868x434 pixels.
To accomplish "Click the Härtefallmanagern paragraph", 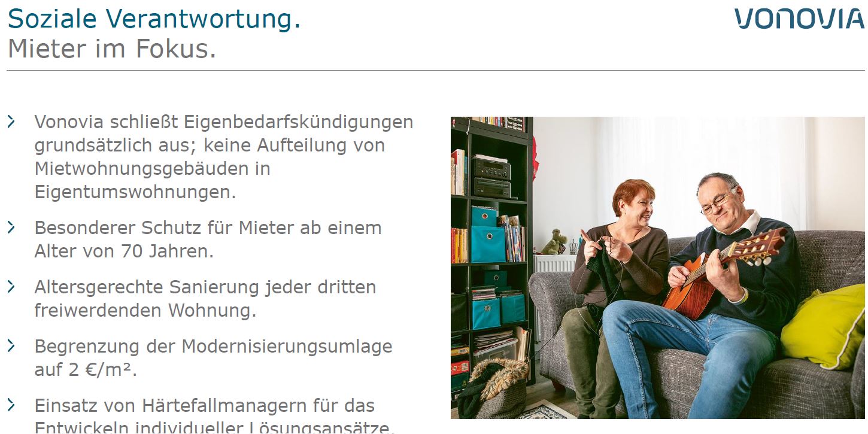I will click(x=215, y=415).
